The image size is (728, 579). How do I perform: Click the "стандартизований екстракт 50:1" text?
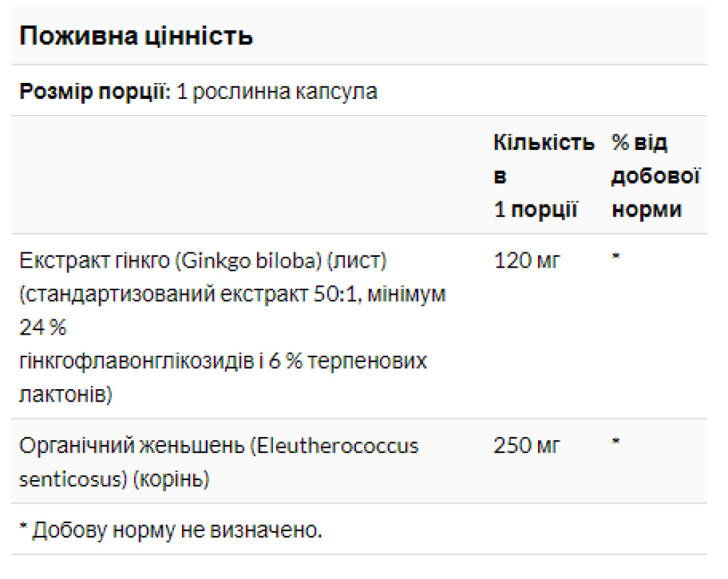point(189,294)
